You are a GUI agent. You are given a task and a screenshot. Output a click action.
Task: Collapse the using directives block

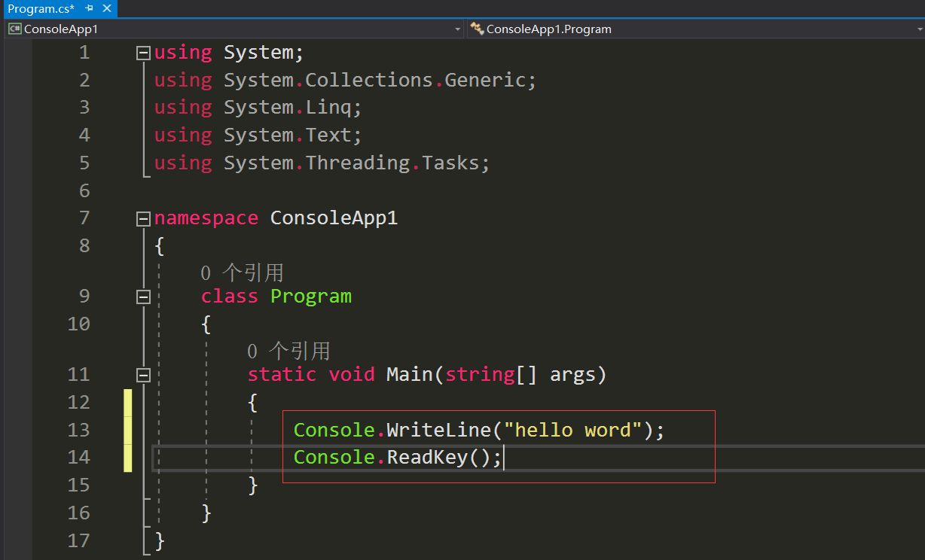click(x=143, y=53)
